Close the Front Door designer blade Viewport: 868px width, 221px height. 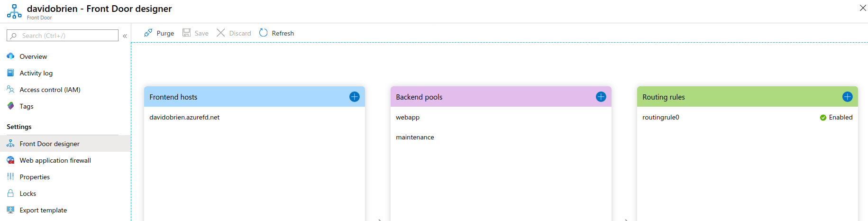coord(863,8)
